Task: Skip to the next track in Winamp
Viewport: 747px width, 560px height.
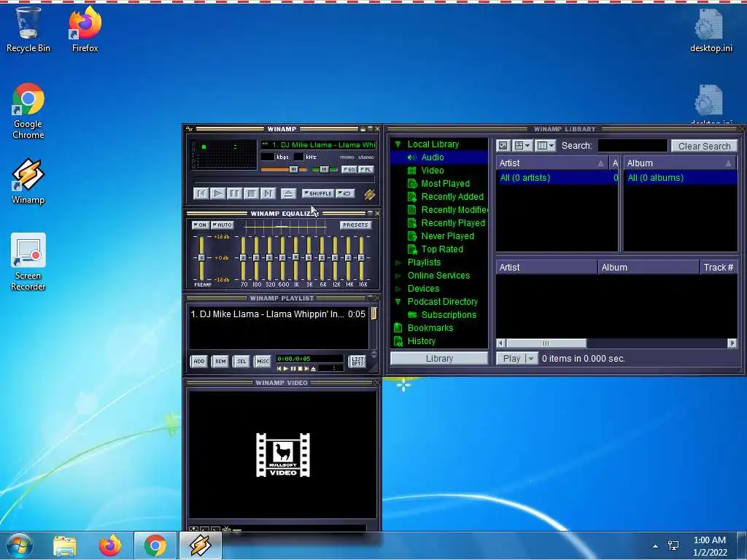Action: [268, 193]
